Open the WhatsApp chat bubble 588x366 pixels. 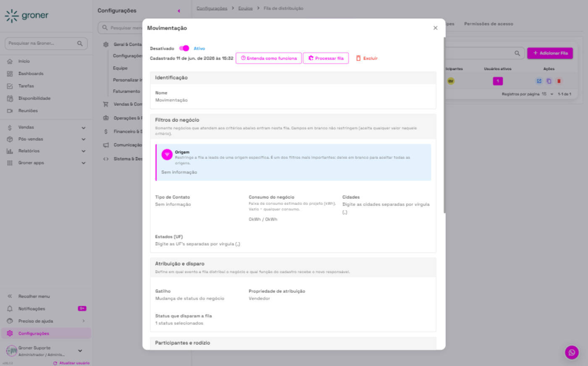click(572, 353)
